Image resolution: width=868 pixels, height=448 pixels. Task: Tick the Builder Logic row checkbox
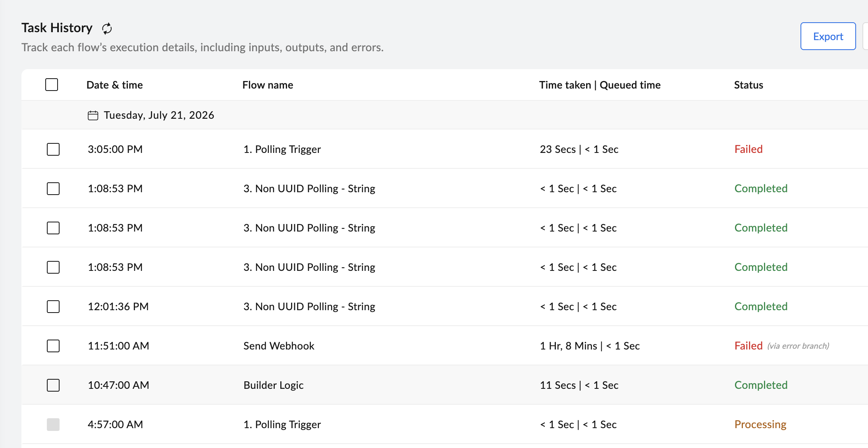pos(53,385)
